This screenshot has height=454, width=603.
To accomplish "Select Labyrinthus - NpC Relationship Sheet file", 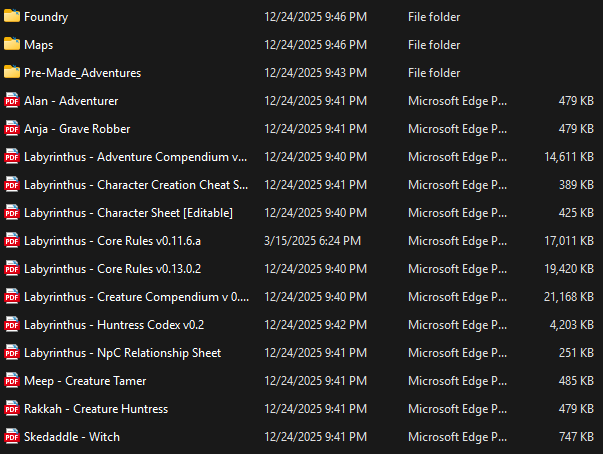I will click(122, 353).
